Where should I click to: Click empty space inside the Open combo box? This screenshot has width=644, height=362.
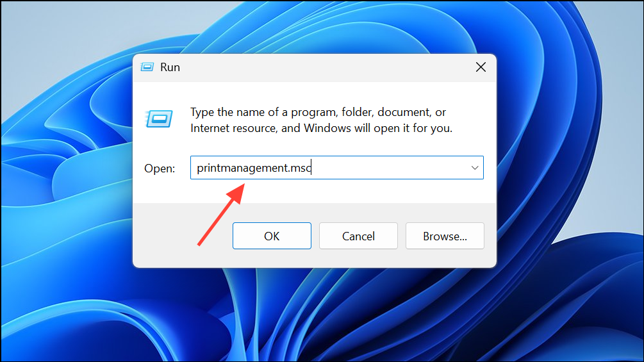pos(391,168)
